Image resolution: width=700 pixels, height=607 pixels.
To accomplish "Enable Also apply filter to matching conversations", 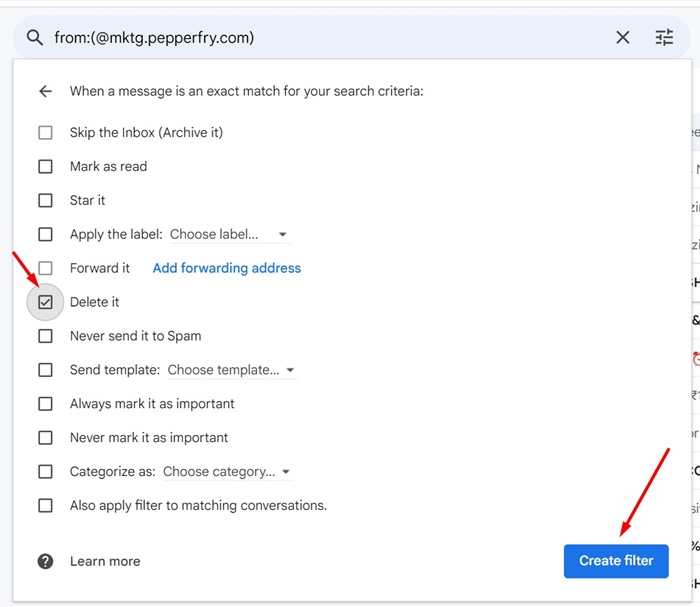I will 45,506.
